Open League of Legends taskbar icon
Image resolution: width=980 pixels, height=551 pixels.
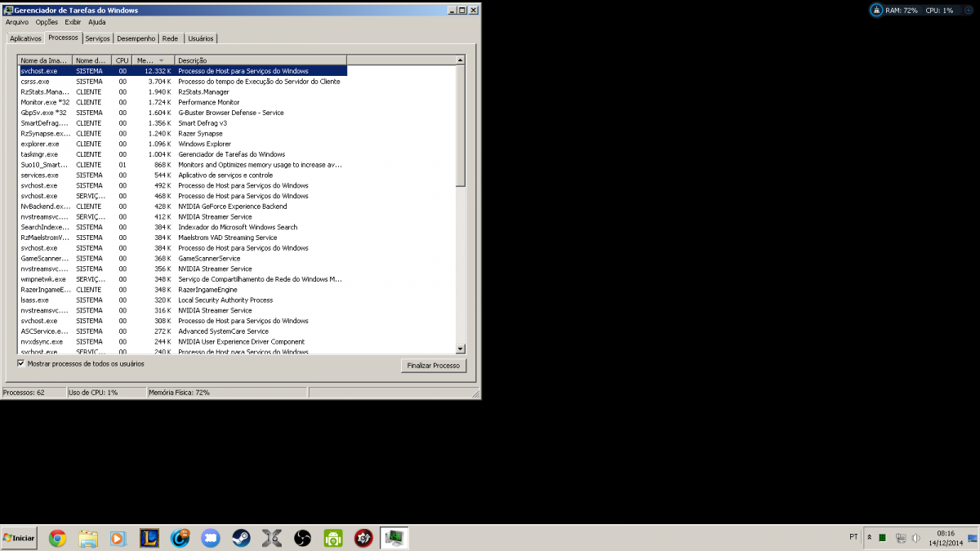pyautogui.click(x=149, y=538)
